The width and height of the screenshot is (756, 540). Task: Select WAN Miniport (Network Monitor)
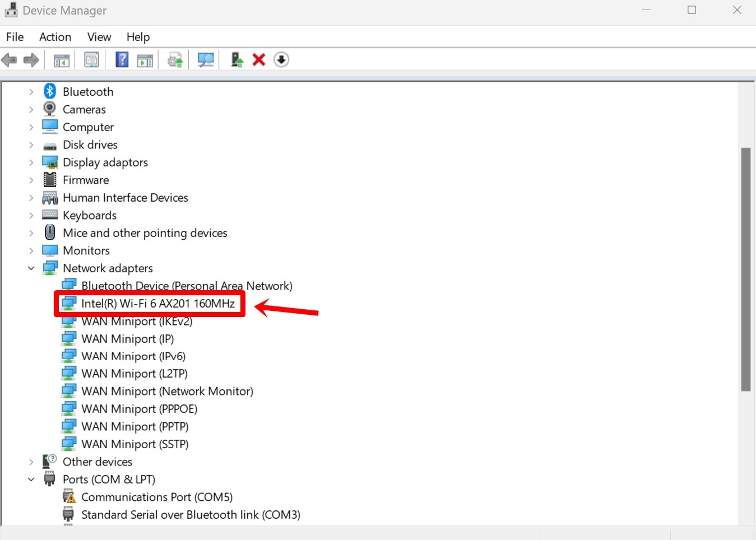[x=167, y=391]
